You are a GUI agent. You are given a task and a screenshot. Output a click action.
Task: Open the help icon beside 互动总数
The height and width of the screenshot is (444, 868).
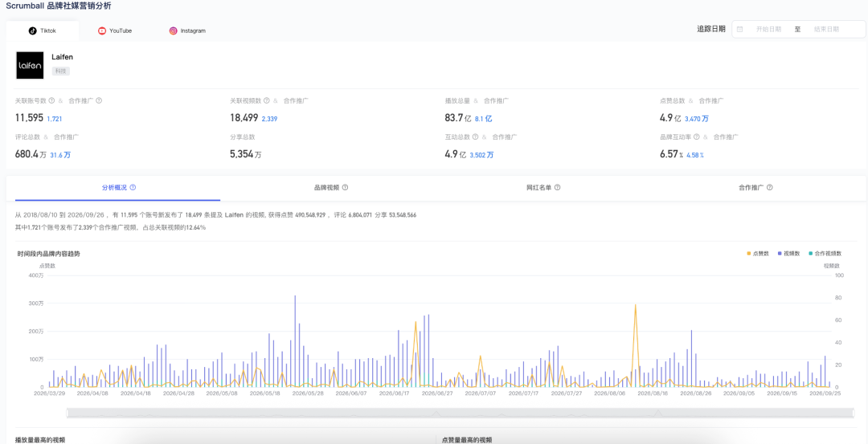tap(476, 136)
